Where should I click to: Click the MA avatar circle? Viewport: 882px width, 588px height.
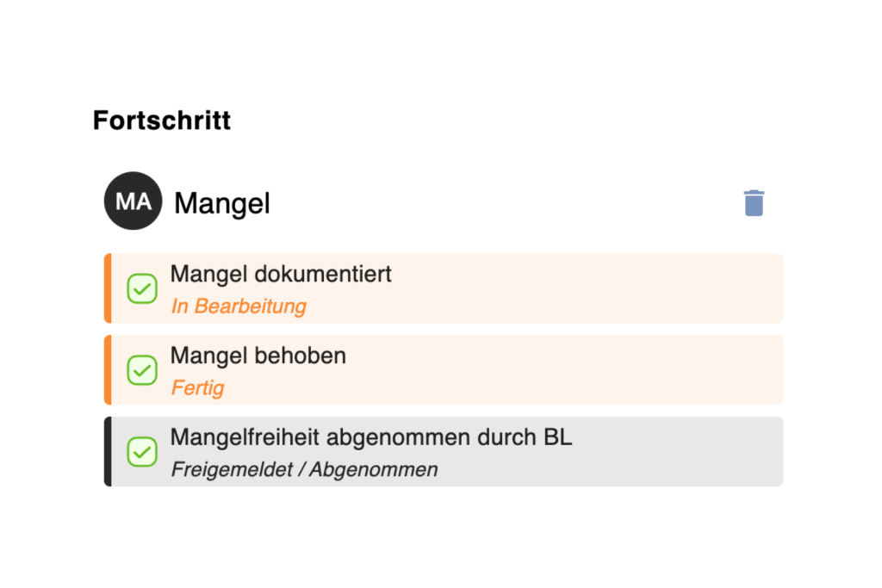(x=133, y=201)
